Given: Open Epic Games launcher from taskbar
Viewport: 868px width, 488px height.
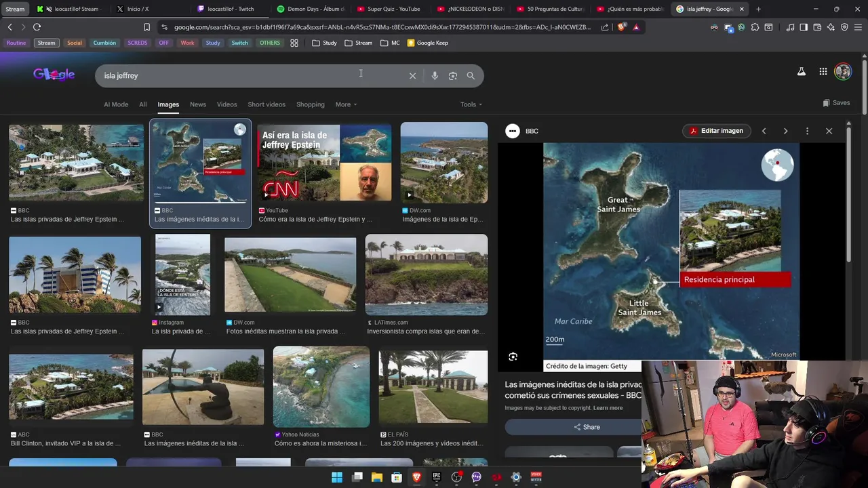Looking at the screenshot, I should pos(437,477).
